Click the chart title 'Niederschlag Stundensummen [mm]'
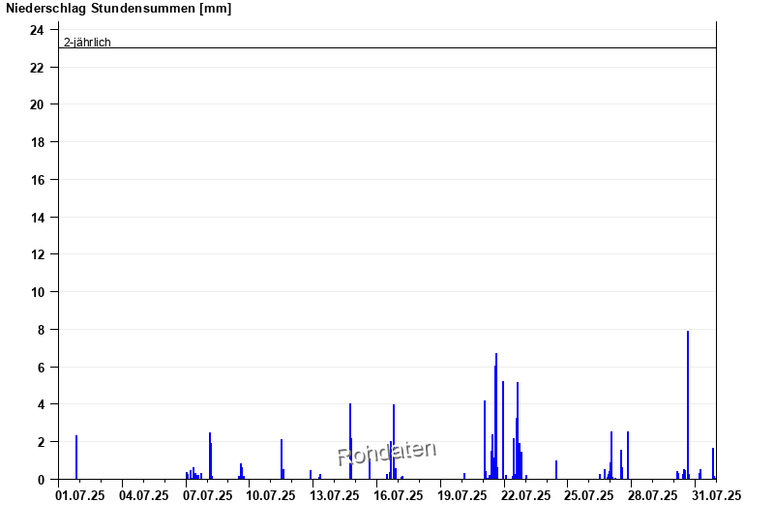The width and height of the screenshot is (774, 532). (x=118, y=9)
